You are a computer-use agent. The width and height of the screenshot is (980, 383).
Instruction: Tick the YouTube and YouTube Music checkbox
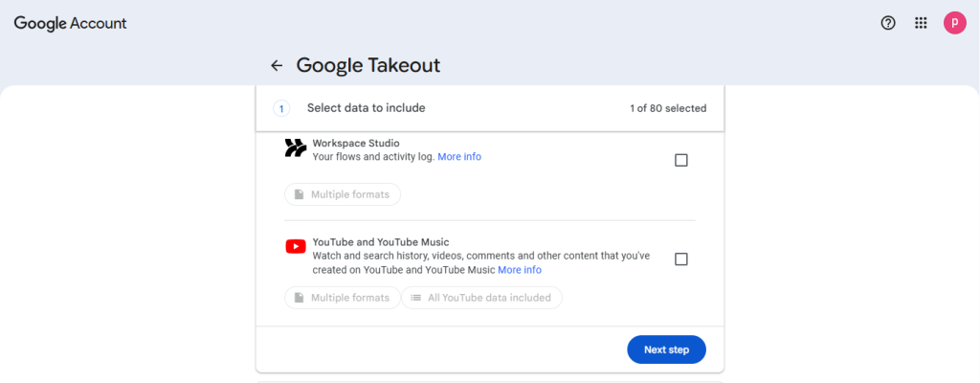[680, 259]
